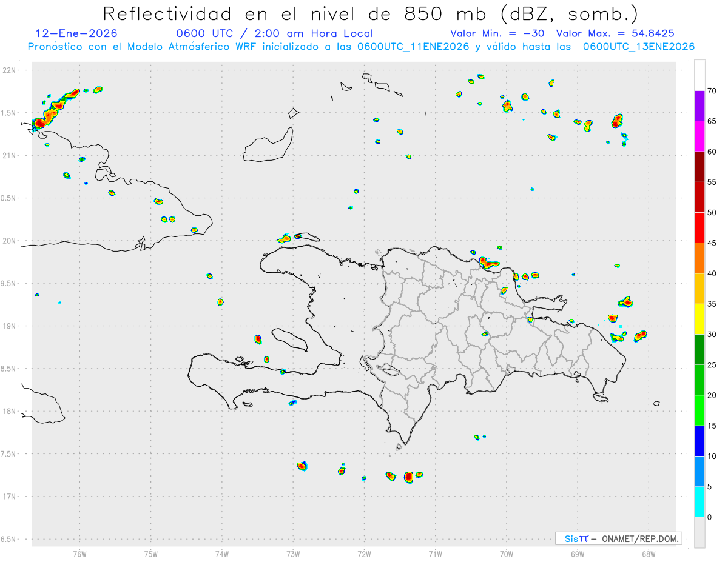This screenshot has width=728, height=562.
Task: Pick the bright green 15–20 dBZ colorbar segment
Action: [699, 410]
